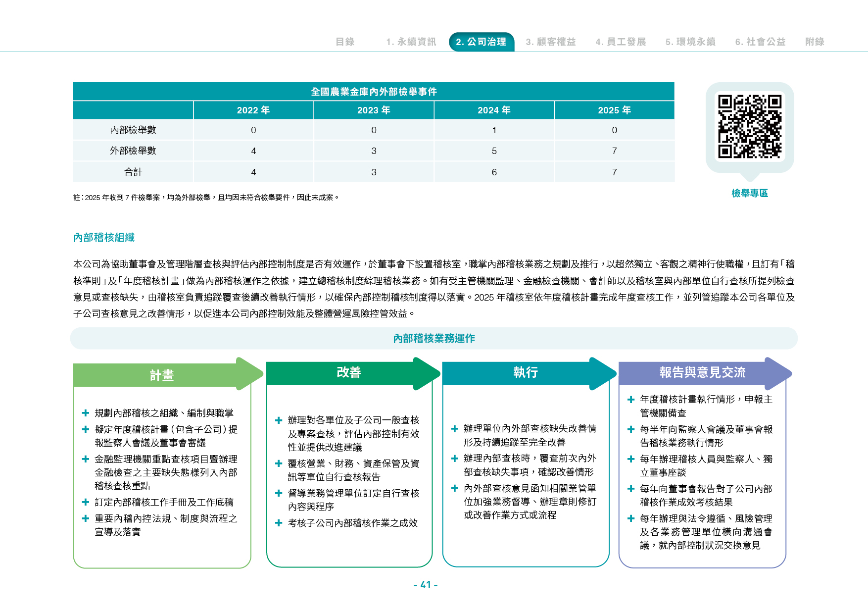
Task: Click the plus bullet beside 年度稽核計畫執行情形
Action: pos(631,400)
